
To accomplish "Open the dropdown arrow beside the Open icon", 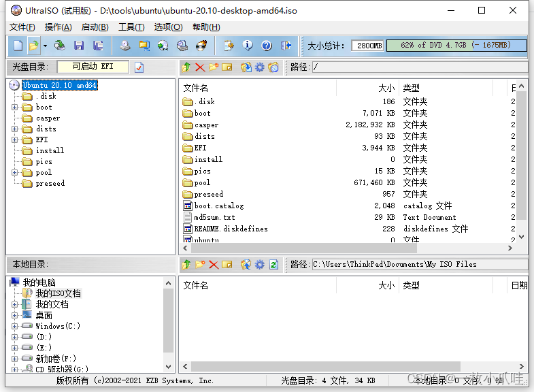I will 45,46.
